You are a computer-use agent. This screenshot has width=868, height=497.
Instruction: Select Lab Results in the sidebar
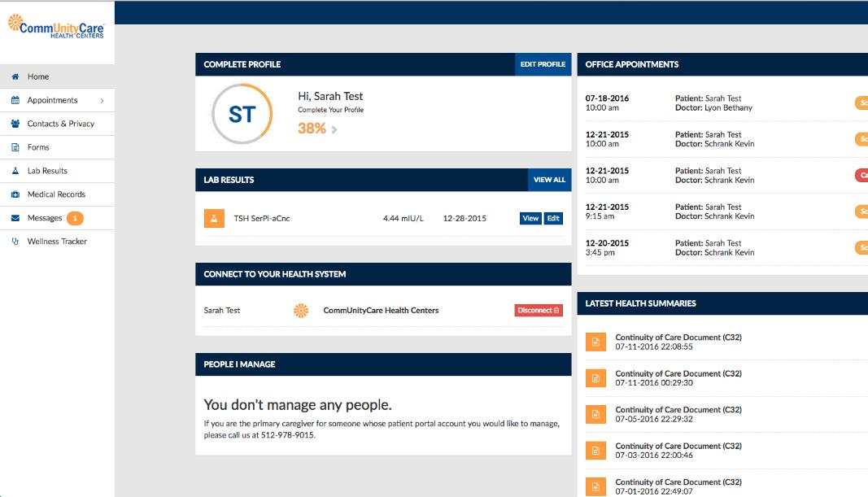(x=47, y=171)
